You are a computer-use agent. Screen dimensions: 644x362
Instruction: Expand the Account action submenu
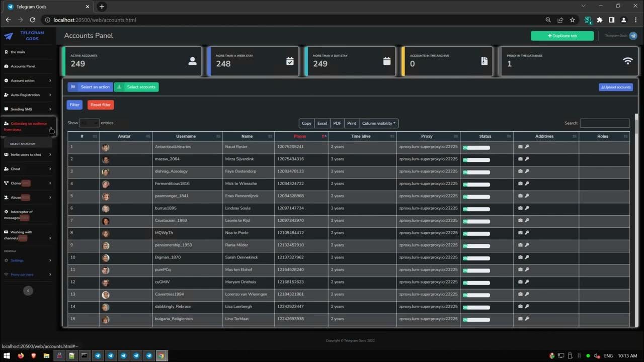[x=28, y=80]
